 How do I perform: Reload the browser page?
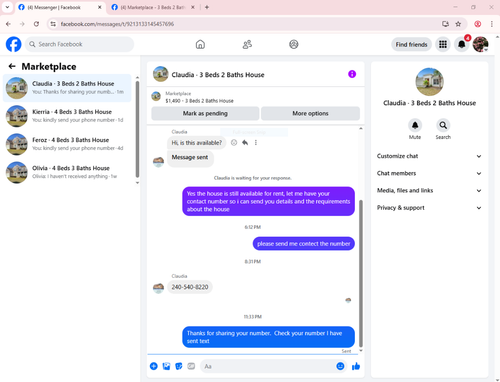click(36, 24)
